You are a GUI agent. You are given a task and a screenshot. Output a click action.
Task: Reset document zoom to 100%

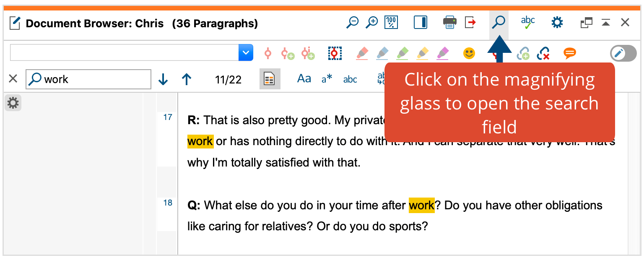coord(392,22)
